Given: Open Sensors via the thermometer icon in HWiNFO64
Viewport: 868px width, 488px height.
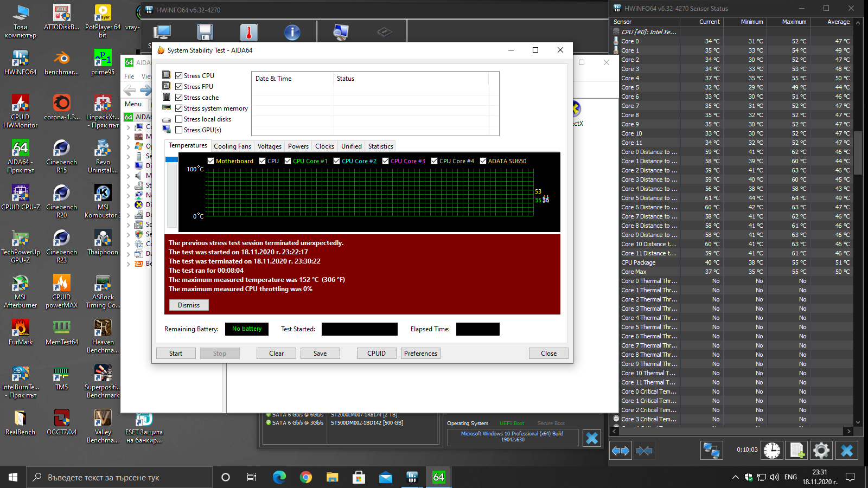Looking at the screenshot, I should [249, 33].
